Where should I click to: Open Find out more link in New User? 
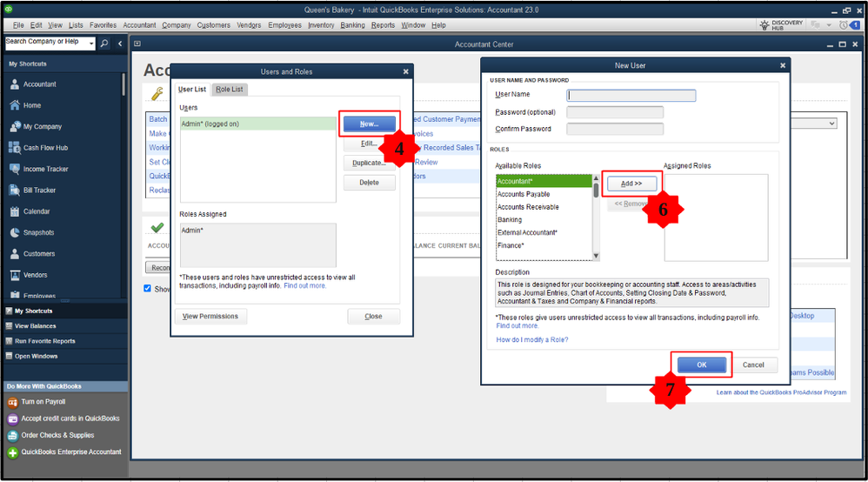coord(517,325)
